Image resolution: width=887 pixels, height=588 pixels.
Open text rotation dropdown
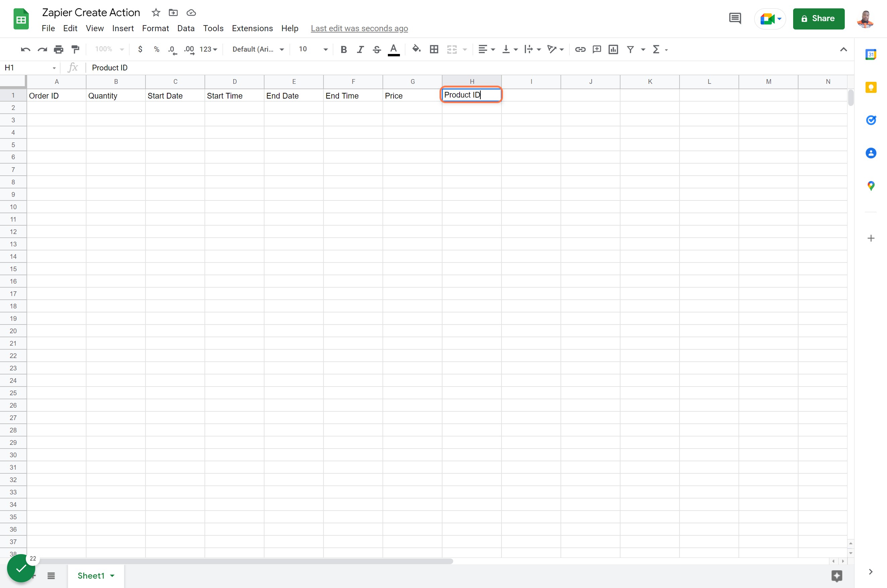[x=555, y=50]
